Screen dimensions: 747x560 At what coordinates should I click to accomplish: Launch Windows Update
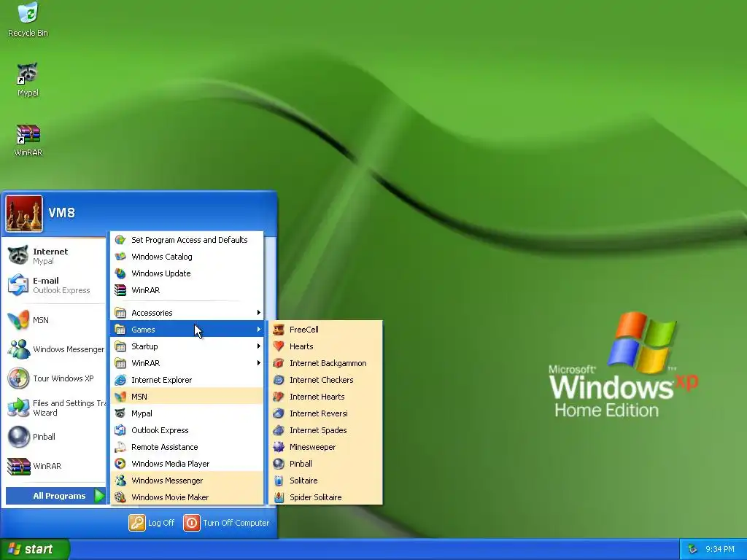point(187,273)
